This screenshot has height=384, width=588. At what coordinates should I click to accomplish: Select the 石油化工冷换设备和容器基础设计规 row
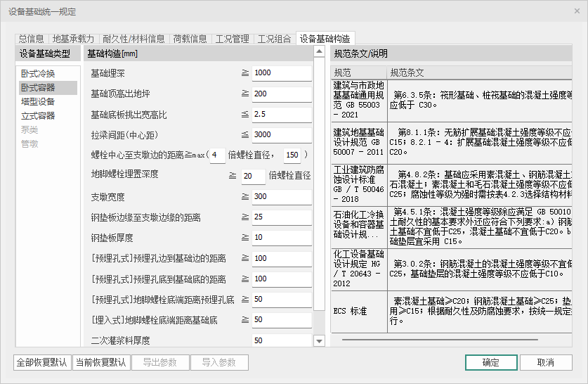tap(359, 227)
